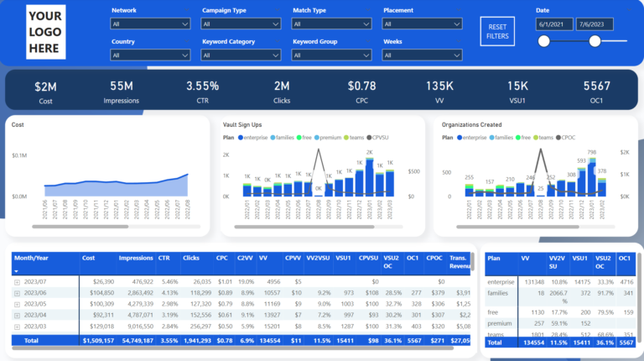Screen dimensions: 644x361
Task: Click the 2023/01 bar in Vault Sign Ups
Action: (x=369, y=177)
